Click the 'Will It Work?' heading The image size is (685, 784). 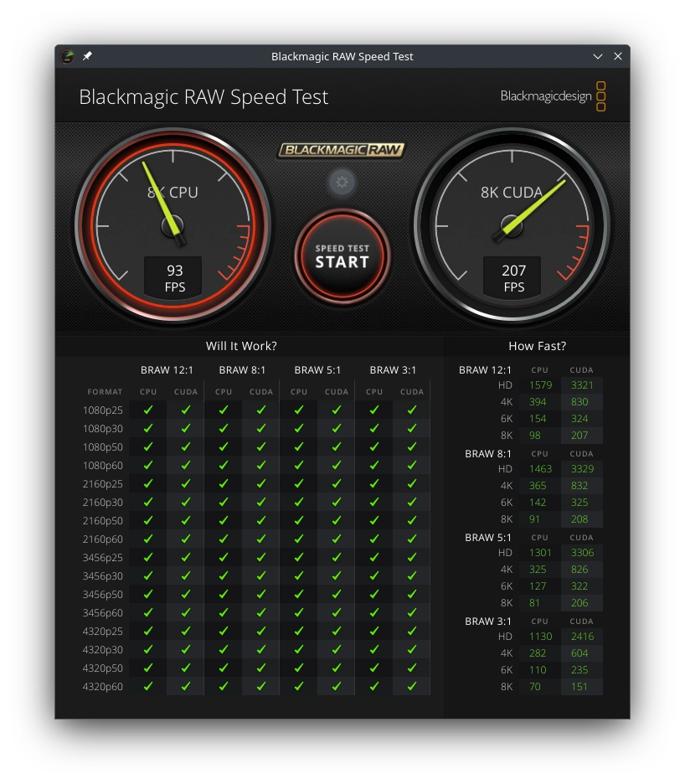click(x=241, y=346)
